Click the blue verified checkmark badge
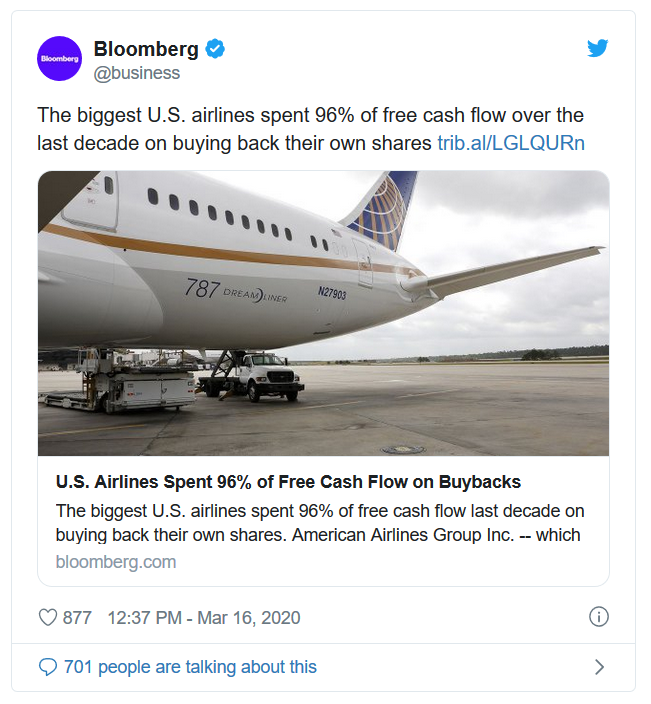651x704 pixels. click(215, 49)
